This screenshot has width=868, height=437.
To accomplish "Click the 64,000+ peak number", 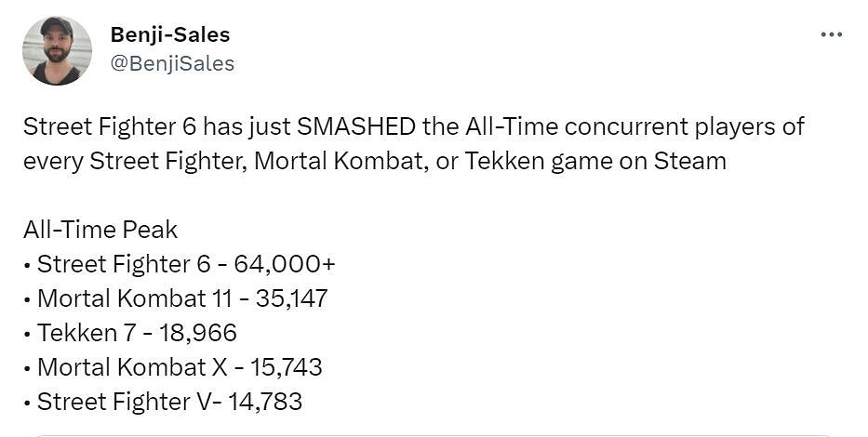I will pos(285,264).
